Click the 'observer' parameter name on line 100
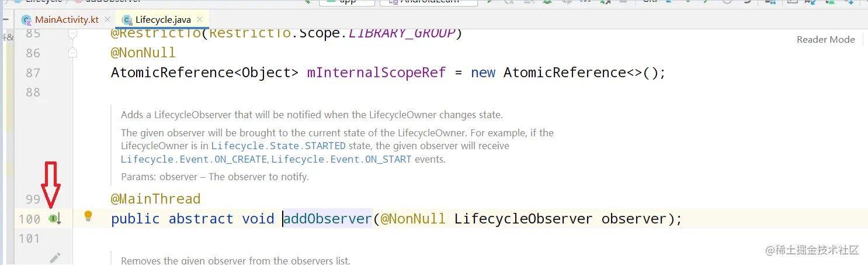The width and height of the screenshot is (868, 265). click(634, 219)
